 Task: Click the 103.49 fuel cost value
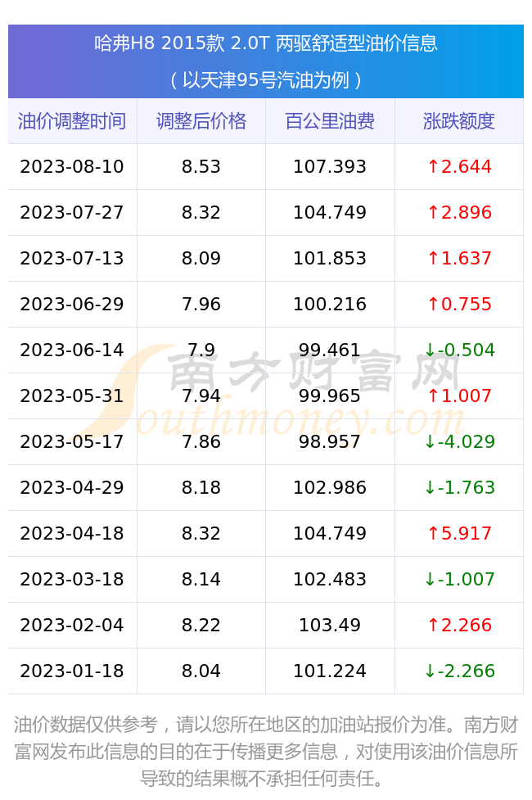pos(330,625)
